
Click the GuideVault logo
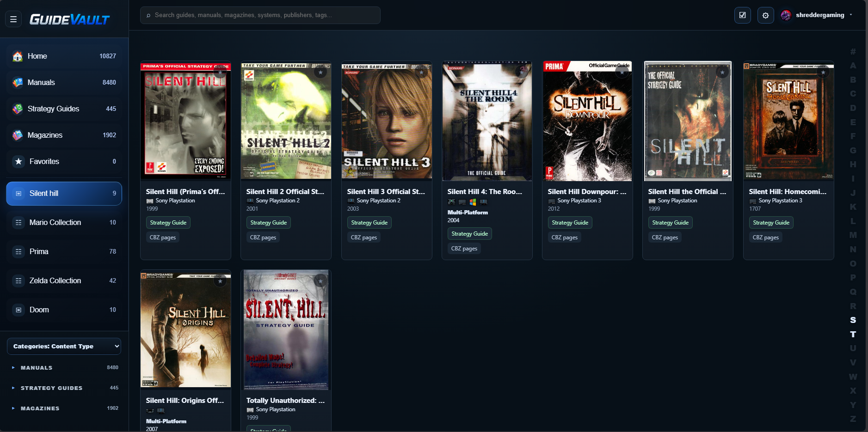(69, 19)
